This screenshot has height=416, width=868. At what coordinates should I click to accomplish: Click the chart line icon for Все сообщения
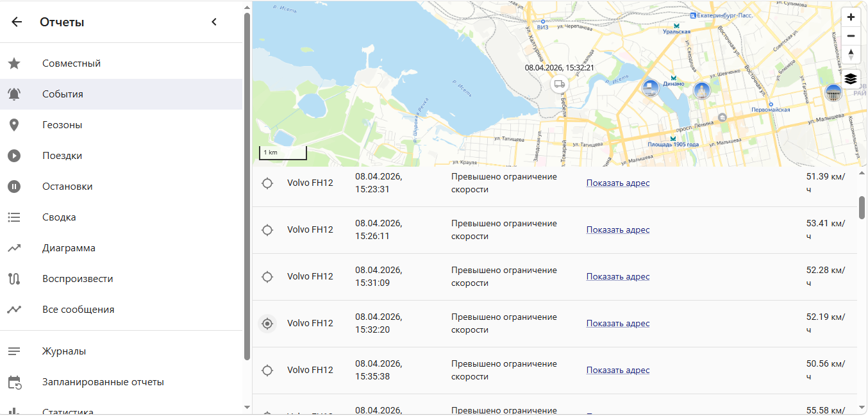click(14, 310)
